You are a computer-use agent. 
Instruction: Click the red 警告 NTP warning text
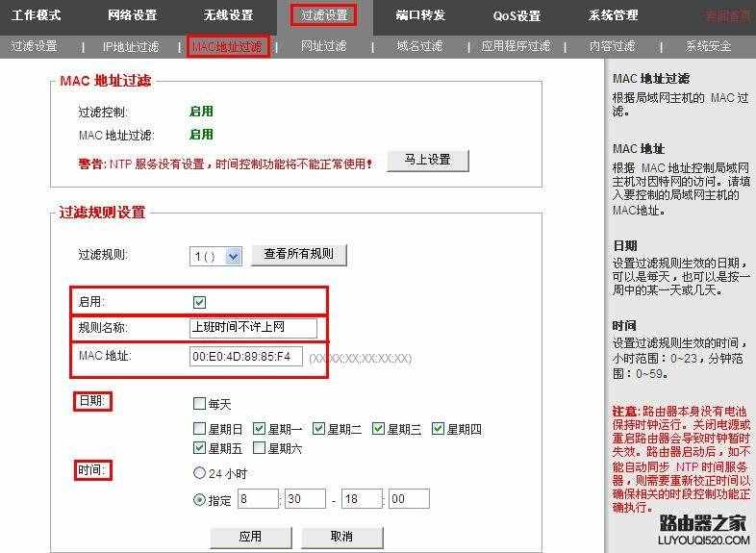225,164
